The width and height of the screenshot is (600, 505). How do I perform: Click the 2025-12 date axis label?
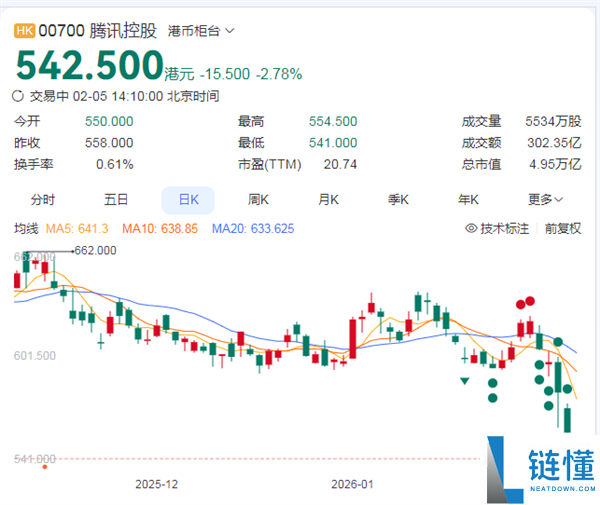pyautogui.click(x=157, y=484)
